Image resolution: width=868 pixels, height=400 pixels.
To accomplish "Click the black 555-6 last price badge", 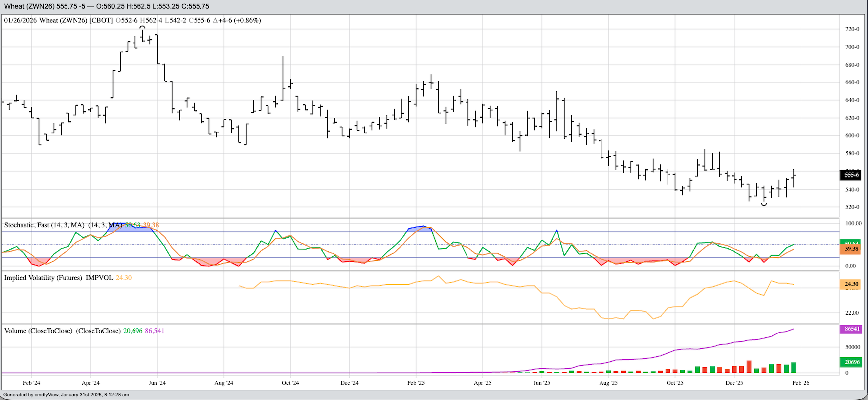I will (x=851, y=175).
